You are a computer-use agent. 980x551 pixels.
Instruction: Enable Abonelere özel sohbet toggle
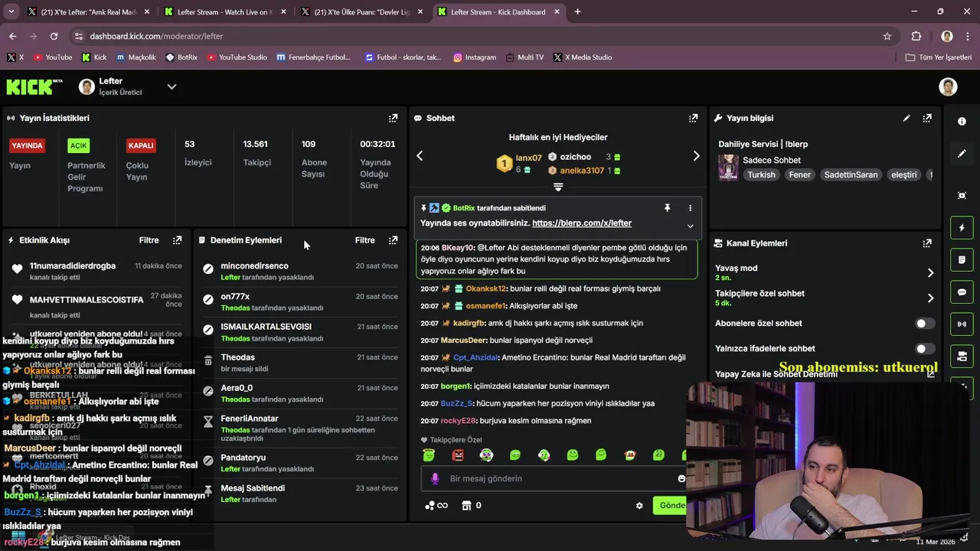925,324
